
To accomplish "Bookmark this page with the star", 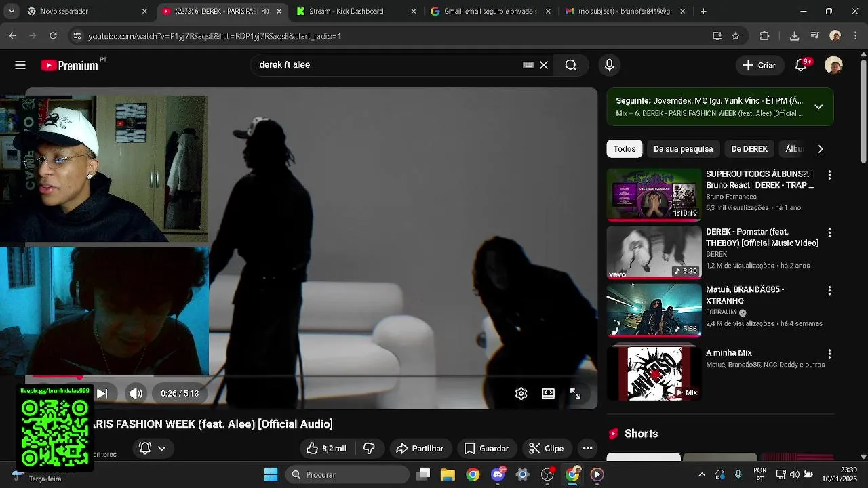I will click(x=736, y=36).
